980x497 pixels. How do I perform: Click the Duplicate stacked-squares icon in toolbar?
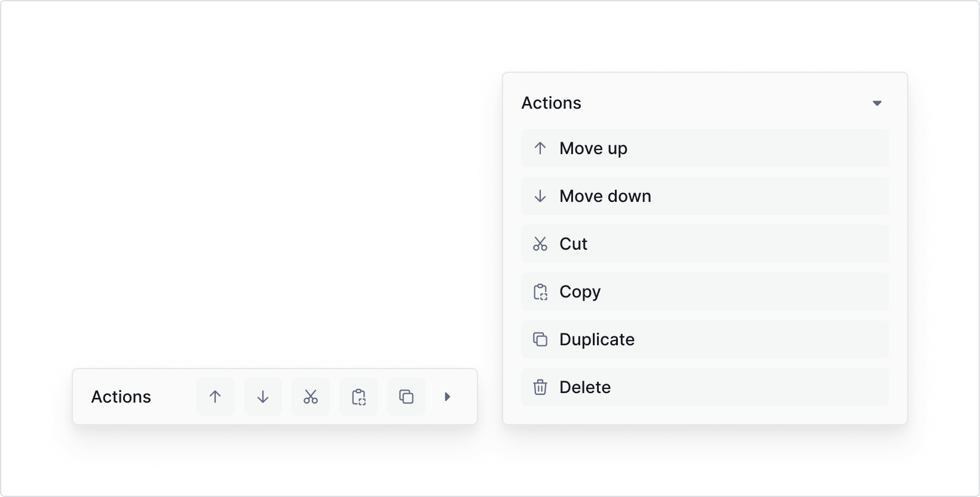point(406,396)
